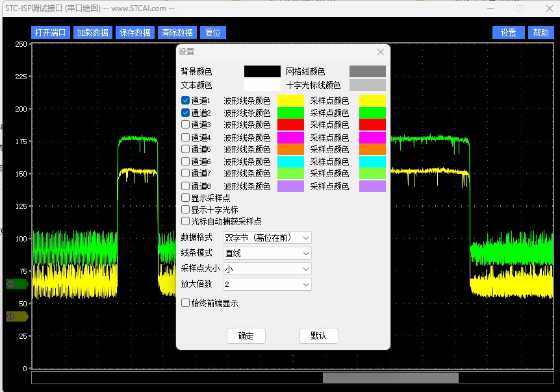This screenshot has width=560, height=392.
Task: Click the 确定 button
Action: coord(246,336)
